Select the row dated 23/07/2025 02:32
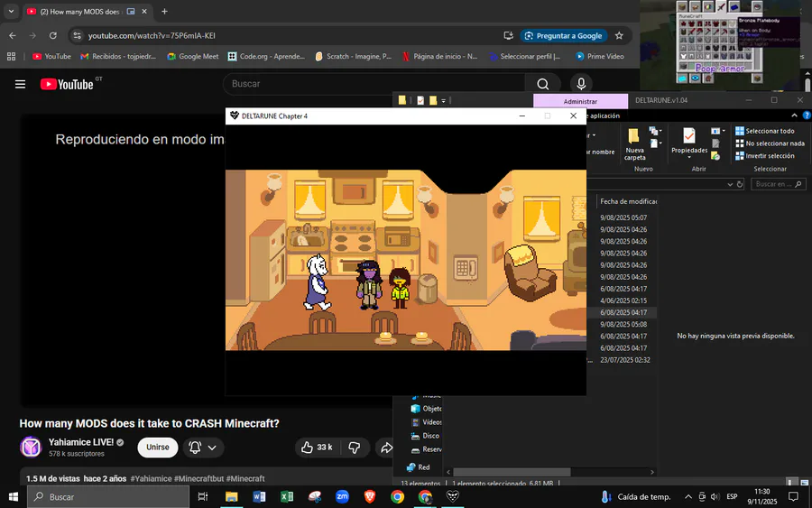812x508 pixels. (x=622, y=360)
